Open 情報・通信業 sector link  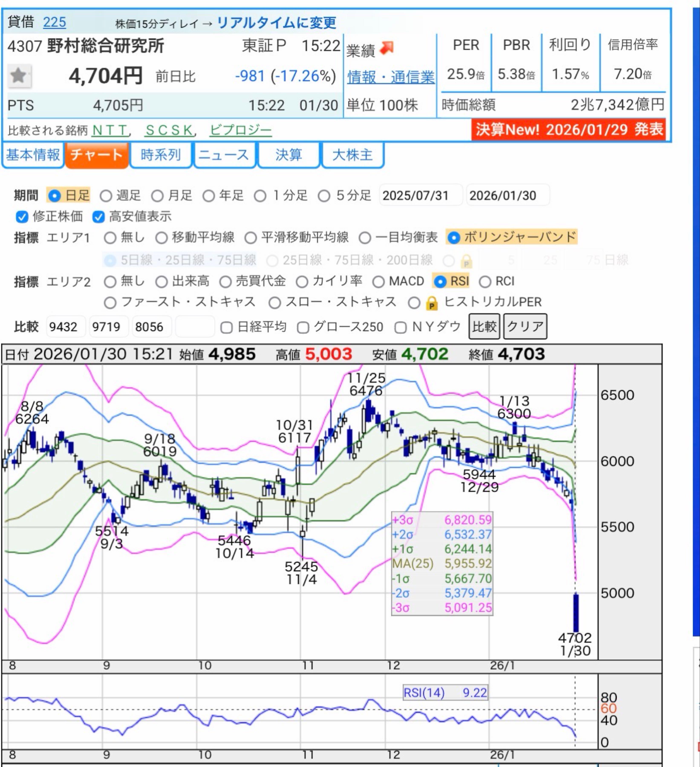point(391,77)
